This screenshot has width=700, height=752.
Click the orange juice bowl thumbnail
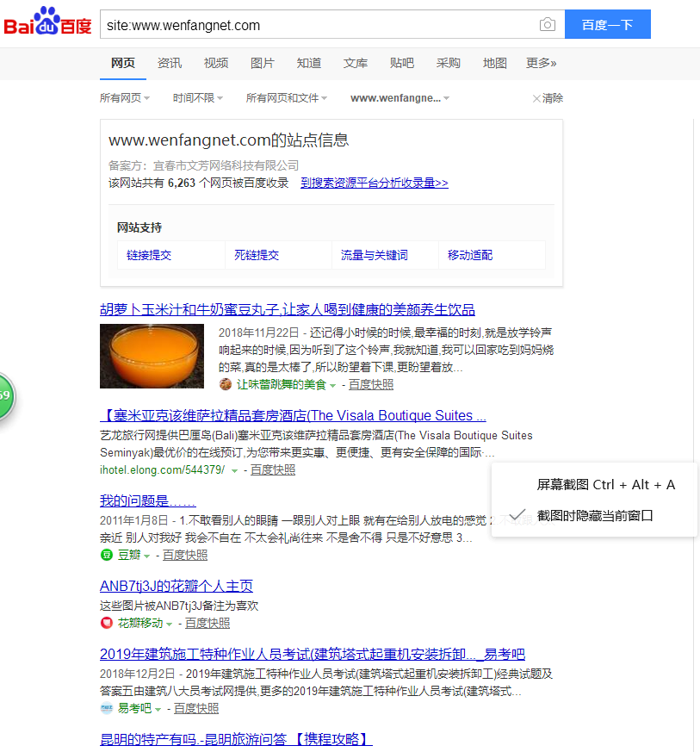(152, 356)
